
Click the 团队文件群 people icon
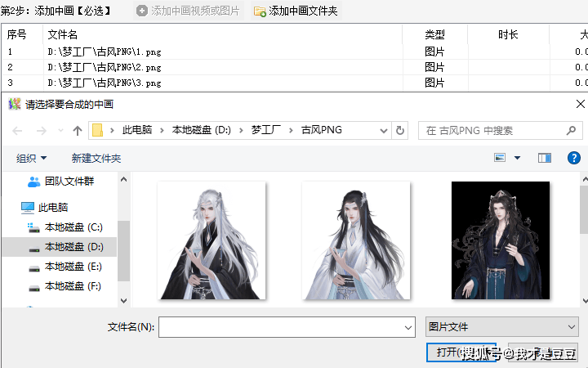click(x=33, y=182)
